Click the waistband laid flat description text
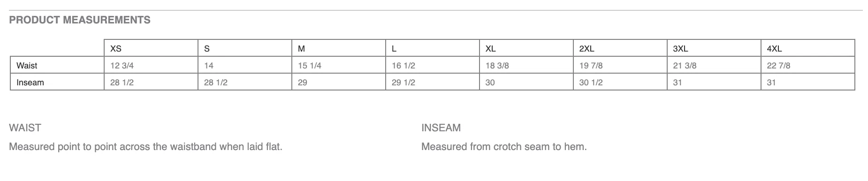The width and height of the screenshot is (868, 181). pyautogui.click(x=145, y=147)
